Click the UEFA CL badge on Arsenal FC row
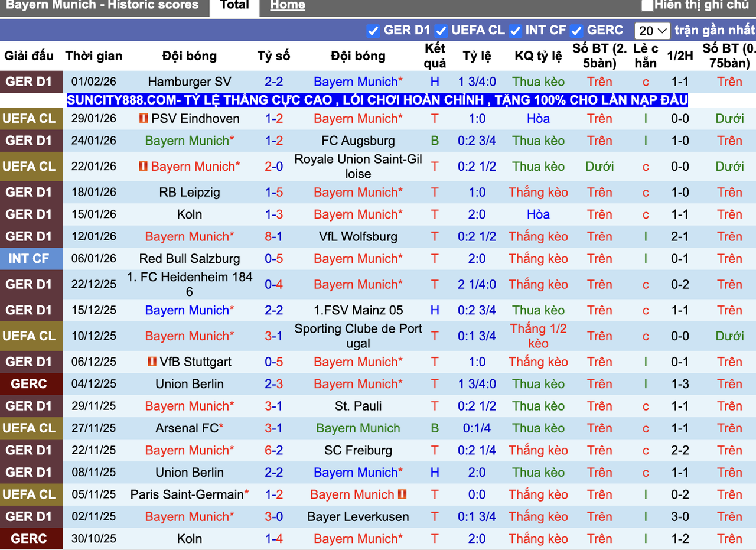This screenshot has height=550, width=756. click(x=31, y=428)
